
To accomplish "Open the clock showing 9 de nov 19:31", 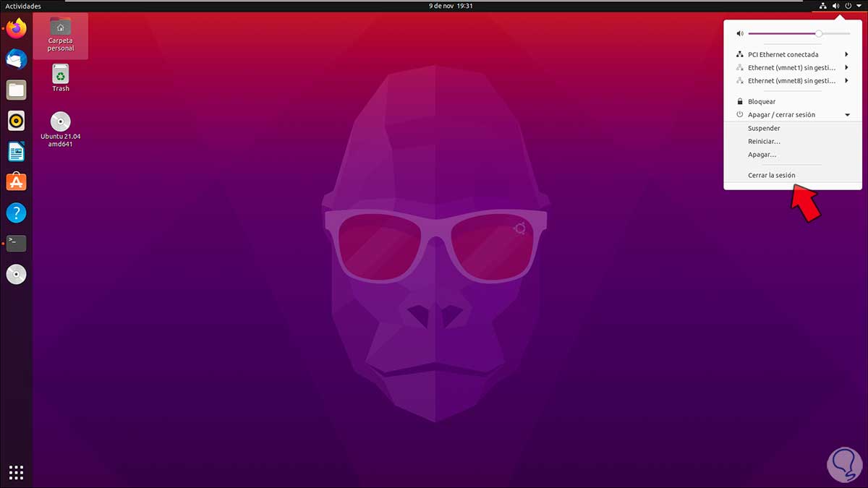I will (x=451, y=6).
